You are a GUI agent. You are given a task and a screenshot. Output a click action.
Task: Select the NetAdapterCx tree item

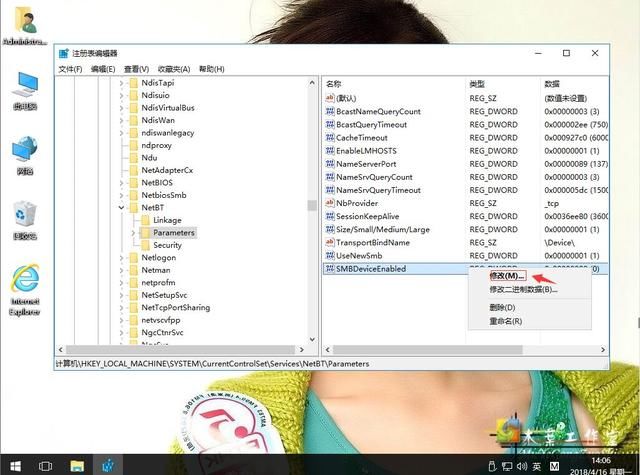pyautogui.click(x=167, y=170)
